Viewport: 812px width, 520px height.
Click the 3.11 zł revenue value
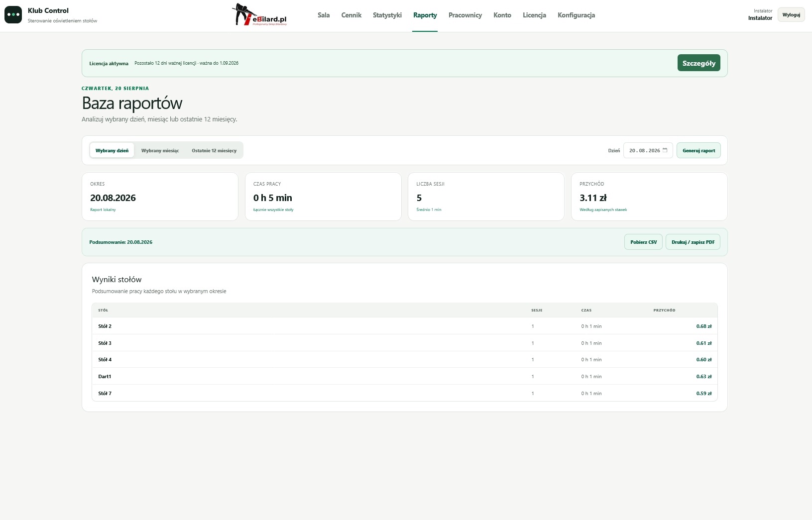tap(593, 198)
